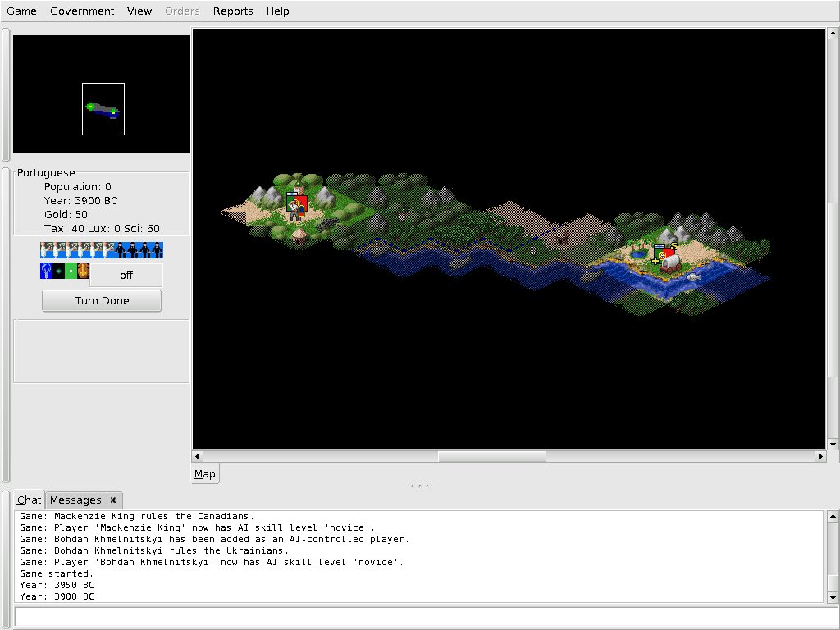Open the Reports menu
This screenshot has width=840, height=630.
(x=233, y=11)
